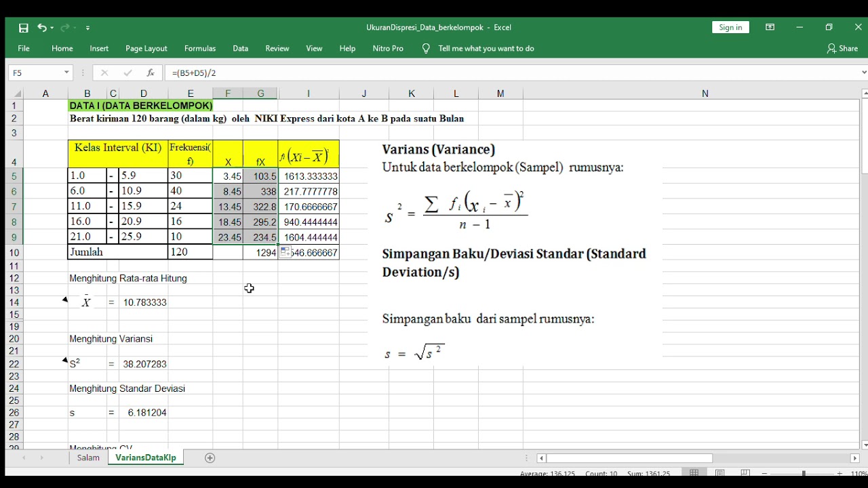
Task: Open the Help ribbon tab
Action: pyautogui.click(x=347, y=48)
